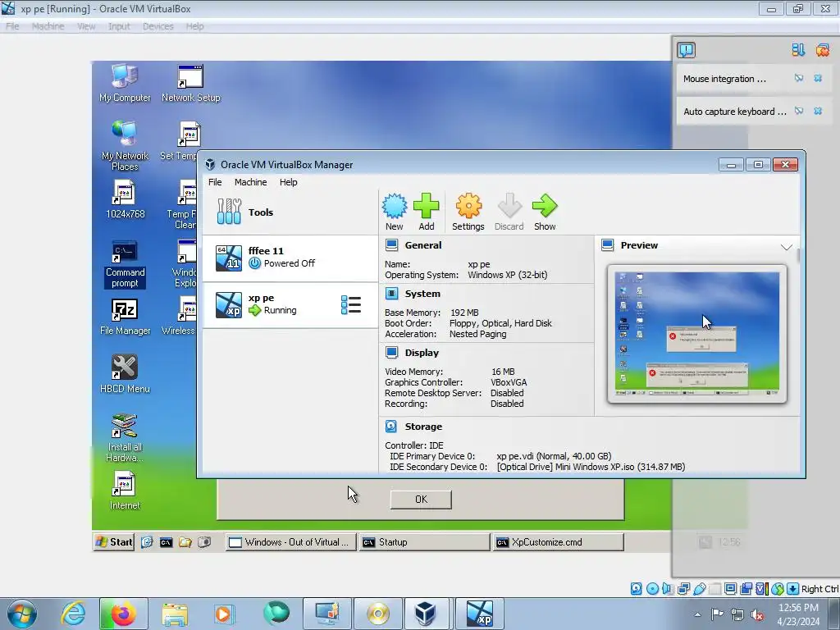Disable the Auto capture keyboard notification message
Viewport: 840px width, 630px height.
(799, 111)
